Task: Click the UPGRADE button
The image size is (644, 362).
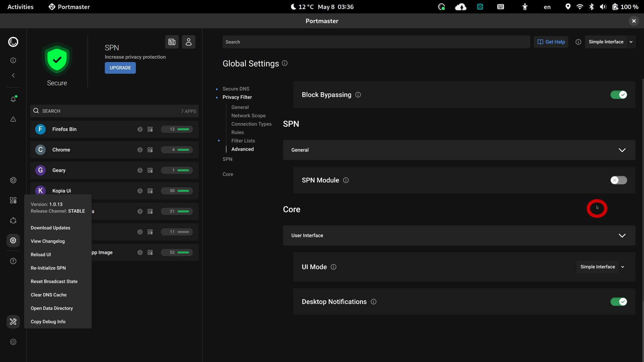Action: click(x=120, y=68)
